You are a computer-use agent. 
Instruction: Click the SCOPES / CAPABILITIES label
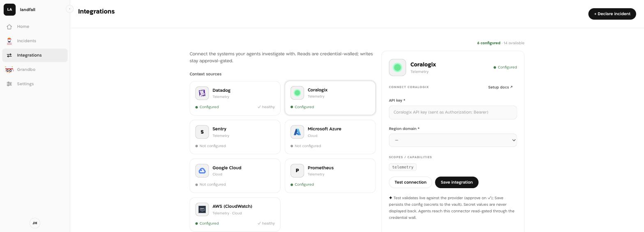point(410,157)
